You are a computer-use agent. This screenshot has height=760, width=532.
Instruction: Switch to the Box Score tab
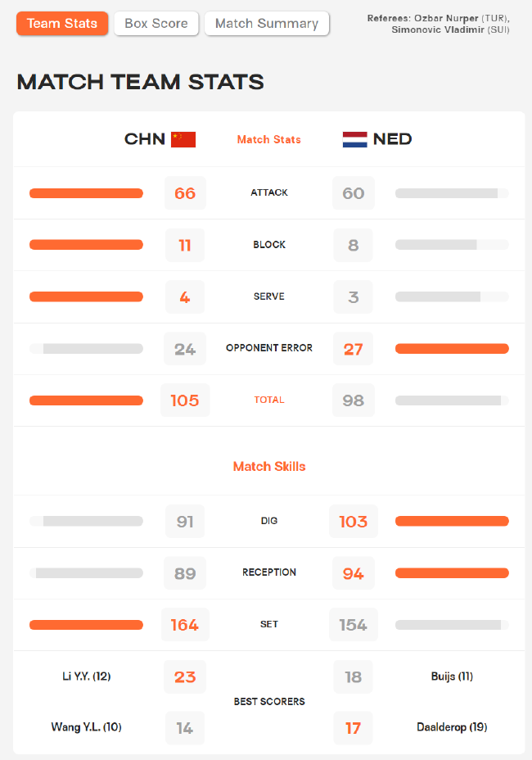tap(156, 23)
